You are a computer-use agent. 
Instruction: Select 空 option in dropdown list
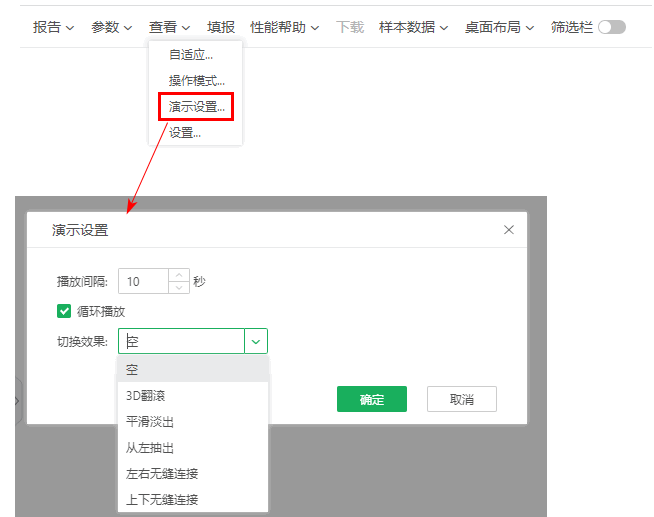point(193,369)
